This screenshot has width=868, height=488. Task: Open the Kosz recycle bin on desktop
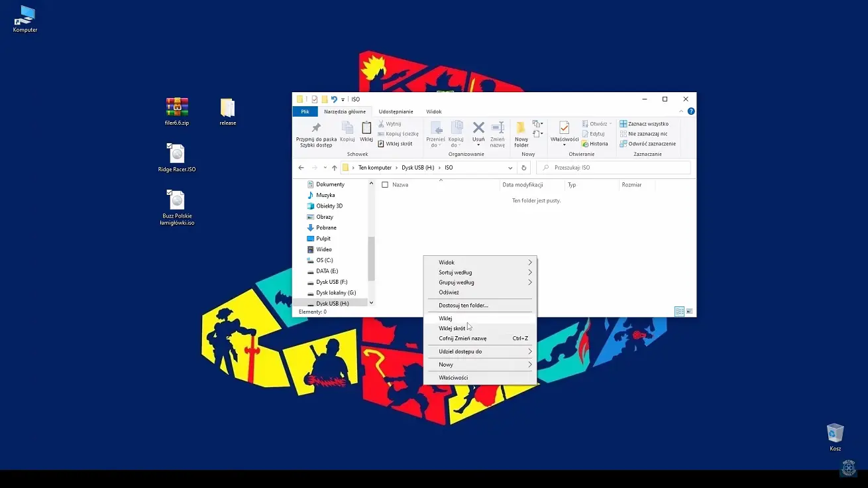pos(835,434)
